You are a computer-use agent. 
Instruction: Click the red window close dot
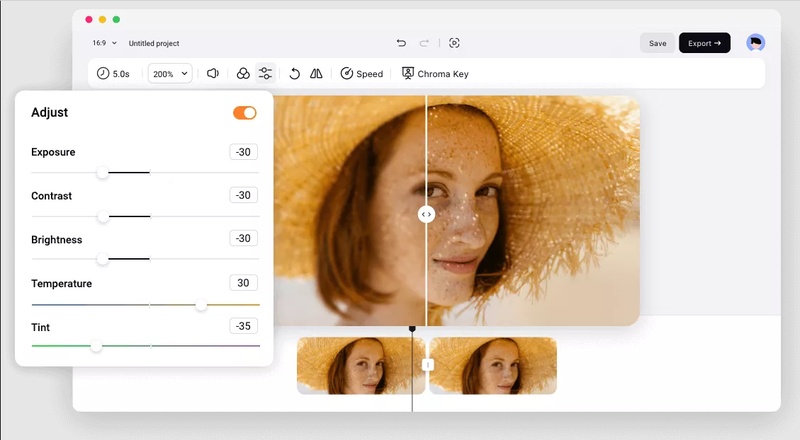pos(89,19)
